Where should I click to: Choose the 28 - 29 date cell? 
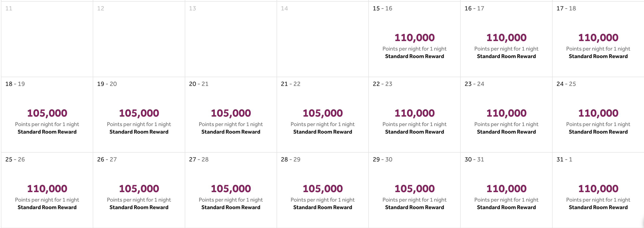click(322, 189)
